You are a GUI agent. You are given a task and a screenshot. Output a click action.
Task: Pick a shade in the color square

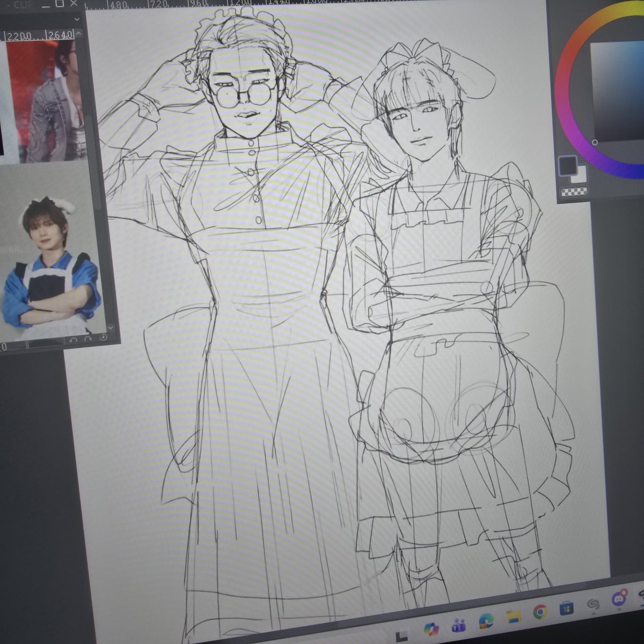(x=617, y=91)
